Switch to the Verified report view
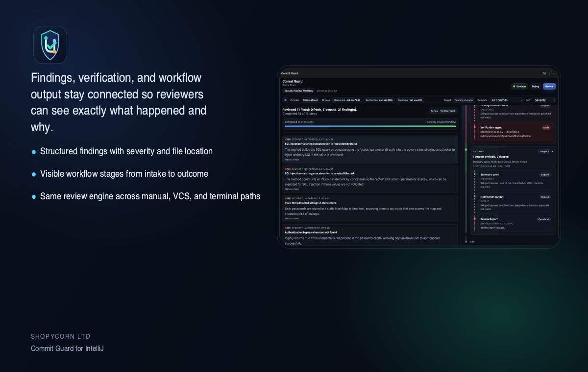 pyautogui.click(x=448, y=111)
